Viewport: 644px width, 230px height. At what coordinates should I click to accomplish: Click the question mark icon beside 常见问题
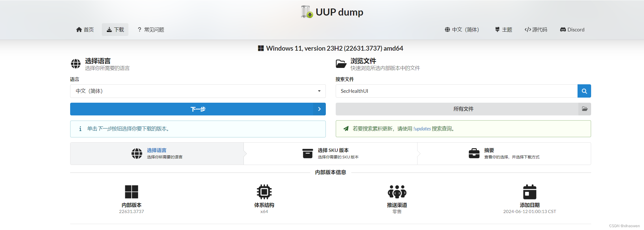(x=139, y=29)
